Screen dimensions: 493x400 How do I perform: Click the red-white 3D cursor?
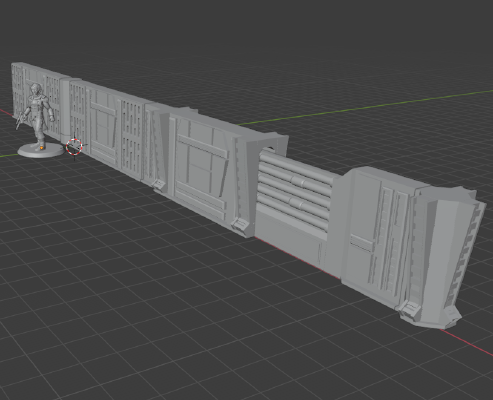click(74, 147)
